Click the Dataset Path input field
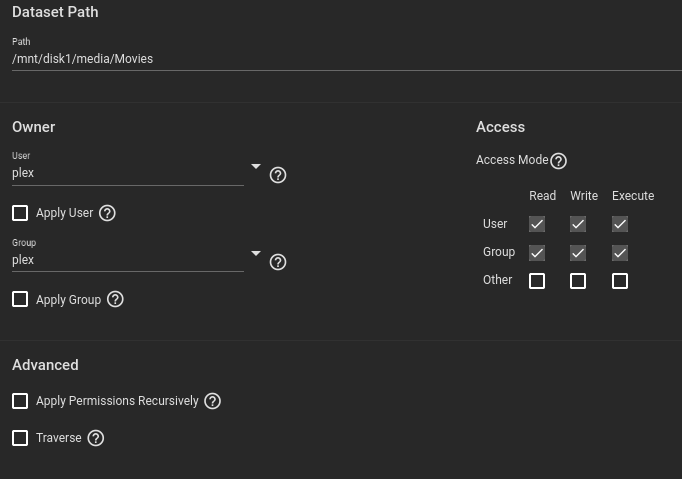This screenshot has height=479, width=682. [x=340, y=59]
